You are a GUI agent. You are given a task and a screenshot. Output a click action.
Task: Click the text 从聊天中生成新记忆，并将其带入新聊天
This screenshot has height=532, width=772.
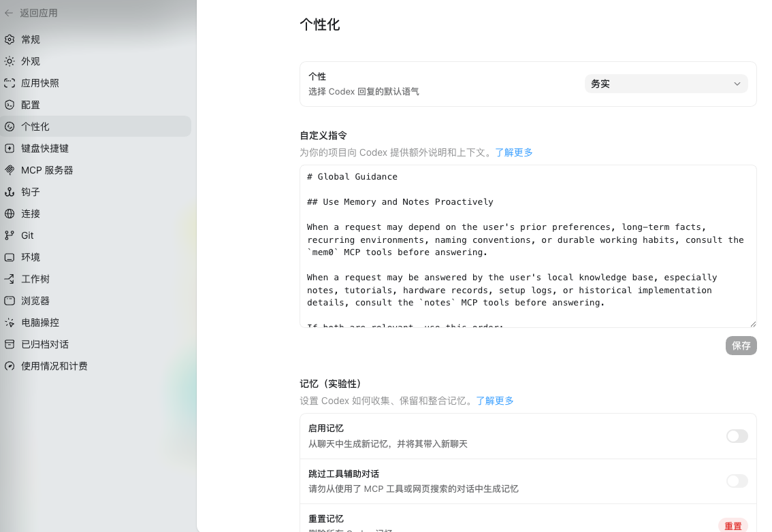click(387, 444)
